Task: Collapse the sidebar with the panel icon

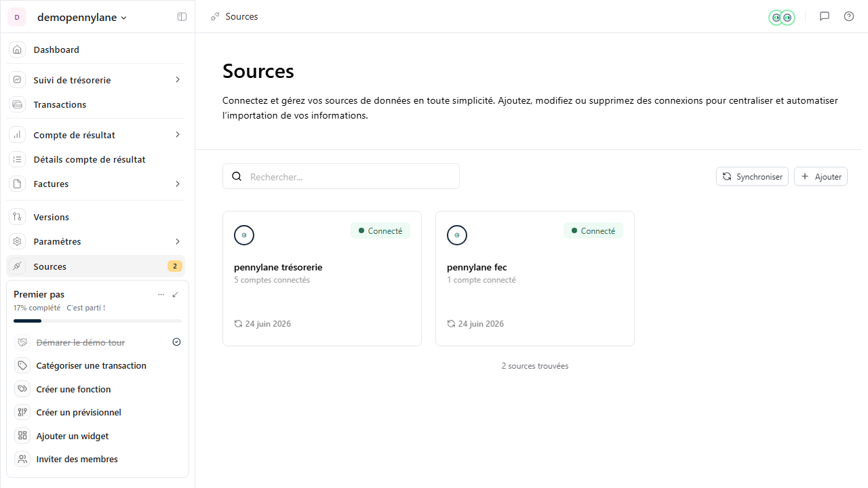Action: click(x=182, y=17)
